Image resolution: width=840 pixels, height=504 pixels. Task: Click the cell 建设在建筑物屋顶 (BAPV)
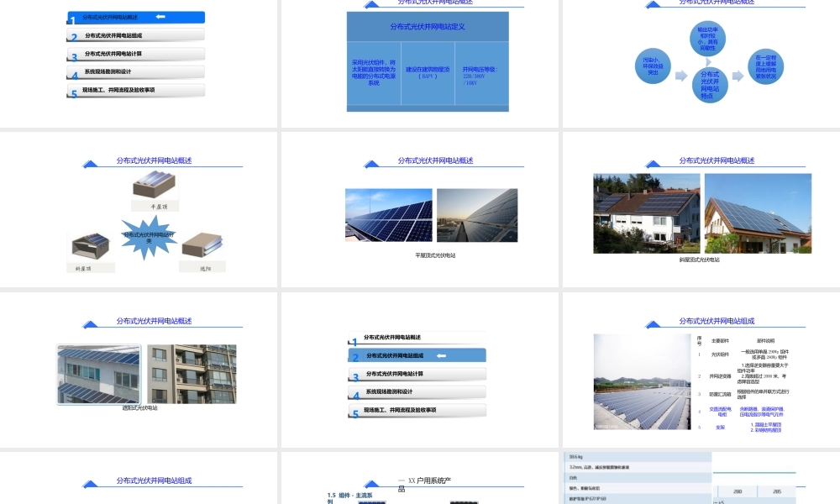click(428, 73)
